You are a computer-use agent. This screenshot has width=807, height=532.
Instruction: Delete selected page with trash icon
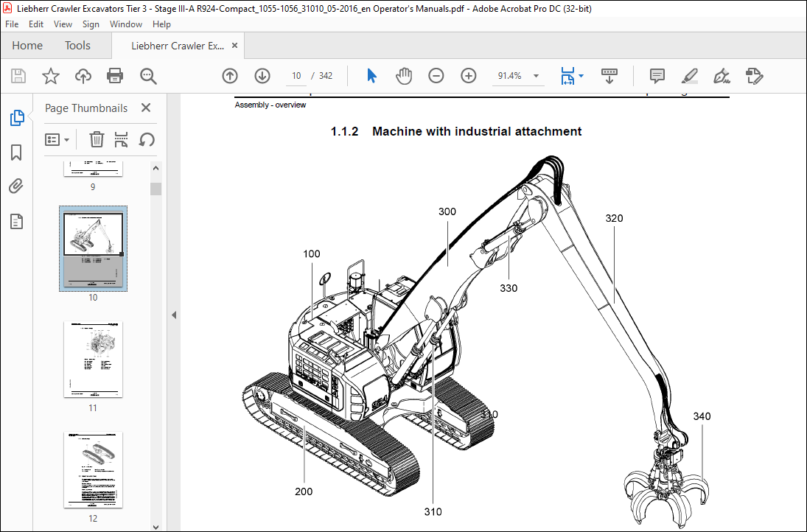point(97,139)
